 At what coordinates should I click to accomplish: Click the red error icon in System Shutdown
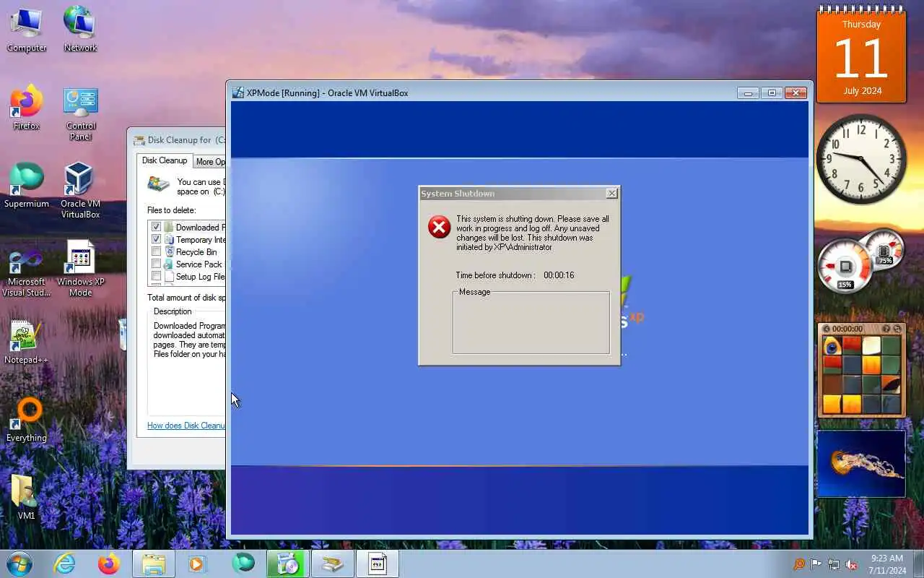[439, 227]
